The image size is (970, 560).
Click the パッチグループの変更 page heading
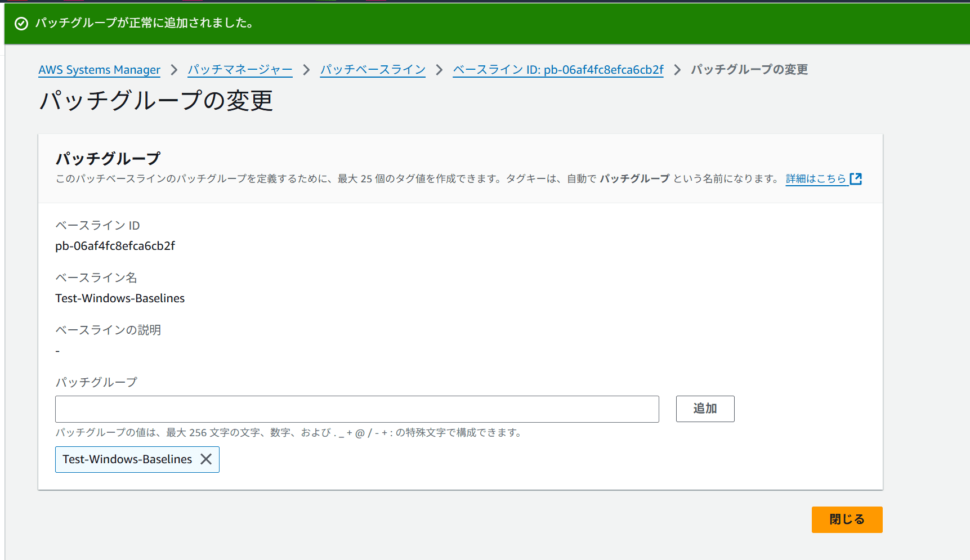click(156, 101)
